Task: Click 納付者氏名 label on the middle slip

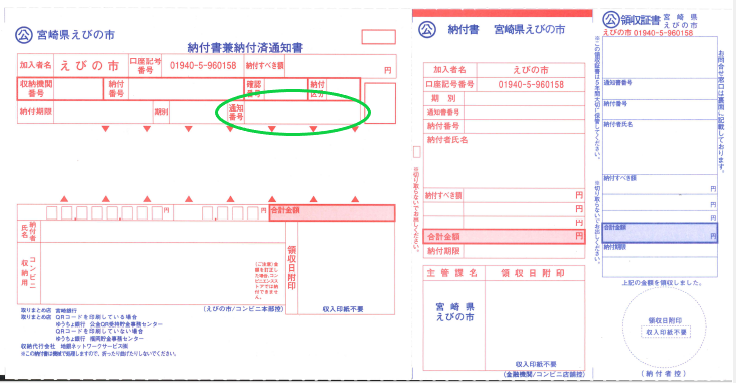Action: click(x=447, y=139)
